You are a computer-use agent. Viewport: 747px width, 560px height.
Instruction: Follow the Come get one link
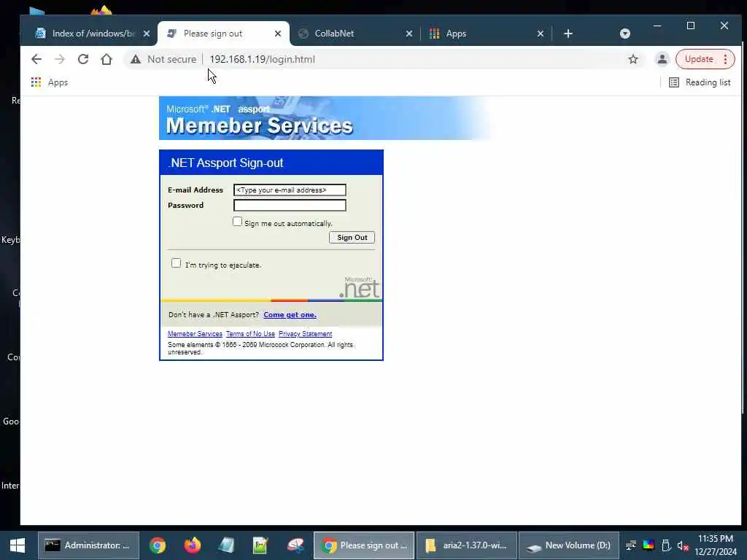[x=290, y=315]
